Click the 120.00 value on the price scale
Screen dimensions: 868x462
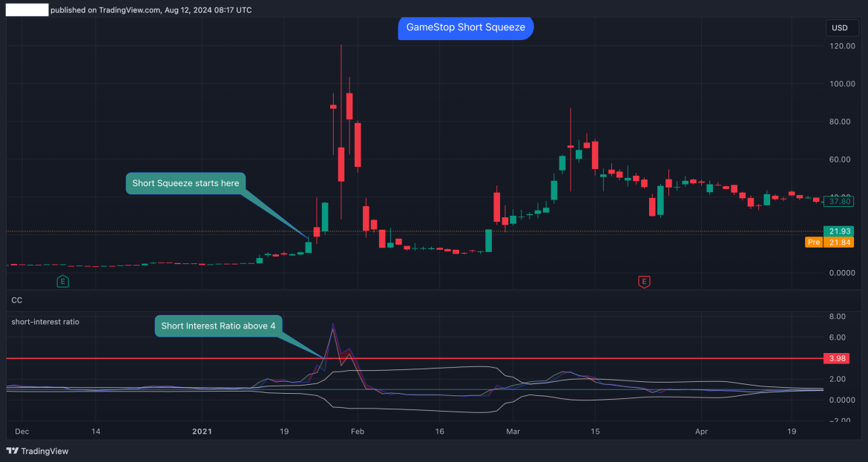(x=841, y=45)
